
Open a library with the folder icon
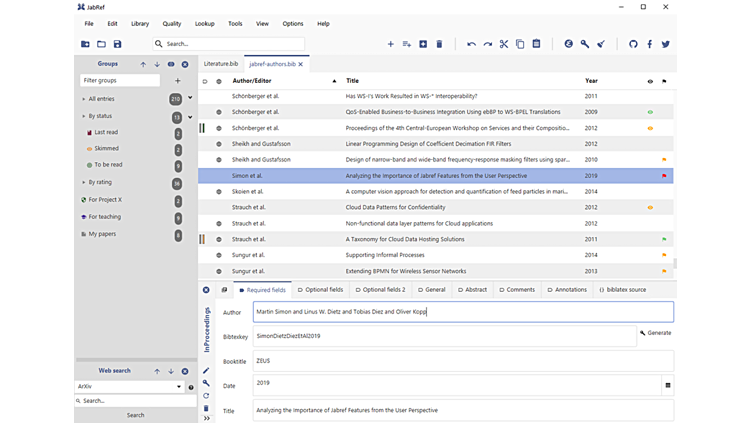click(101, 44)
